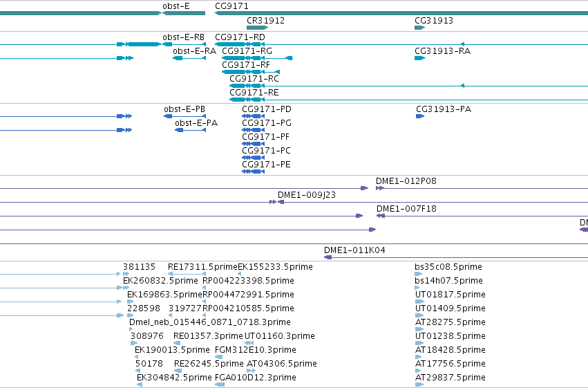Click EST EK155233.5prime label

point(275,267)
